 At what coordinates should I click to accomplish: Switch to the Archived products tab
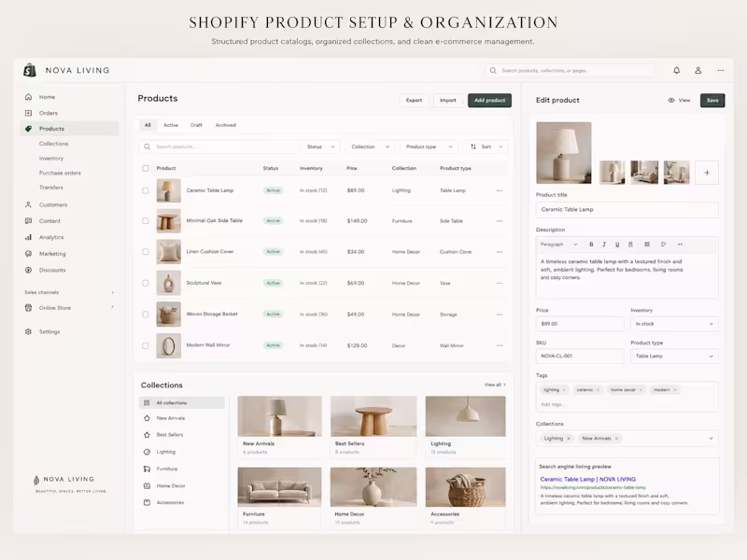tap(226, 125)
